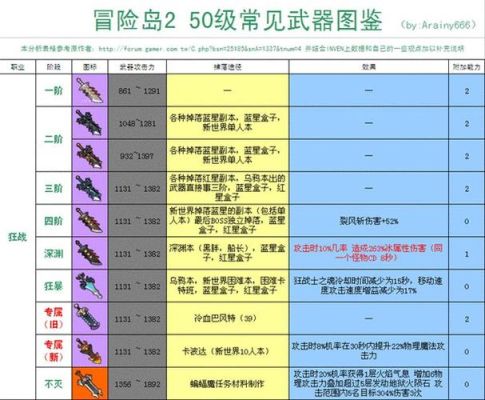Select the weapon icon beside attack 1048~1281
This screenshot has width=485, height=400.
tap(90, 123)
